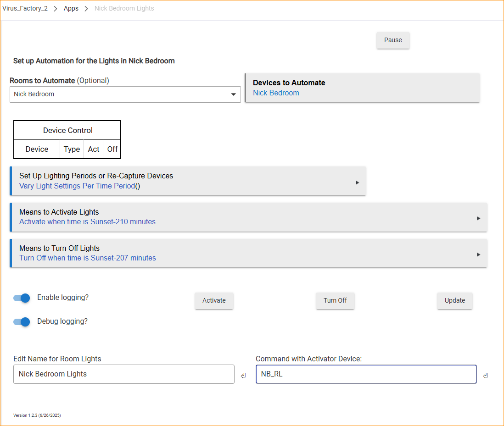Viewport: 504px width, 426px height.
Task: Toggle the Enable logging switch
Action: coord(22,298)
